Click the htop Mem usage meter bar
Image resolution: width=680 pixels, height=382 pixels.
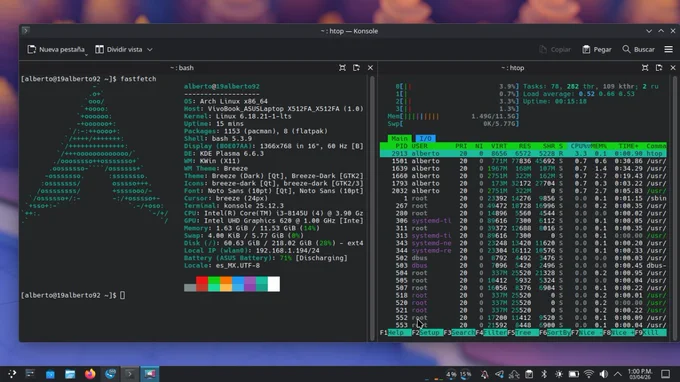[453, 116]
